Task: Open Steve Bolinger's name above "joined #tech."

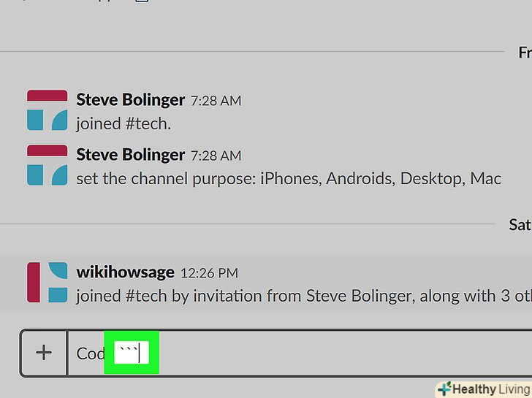Action: (x=130, y=100)
